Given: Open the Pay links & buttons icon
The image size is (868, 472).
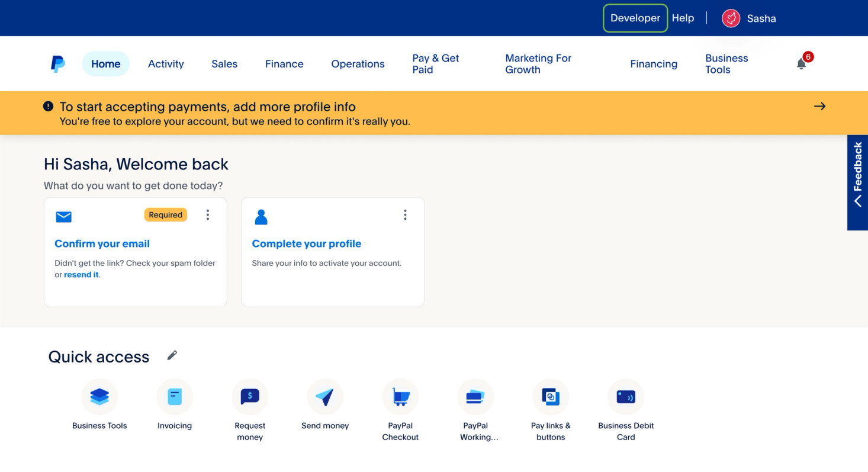Looking at the screenshot, I should (551, 397).
